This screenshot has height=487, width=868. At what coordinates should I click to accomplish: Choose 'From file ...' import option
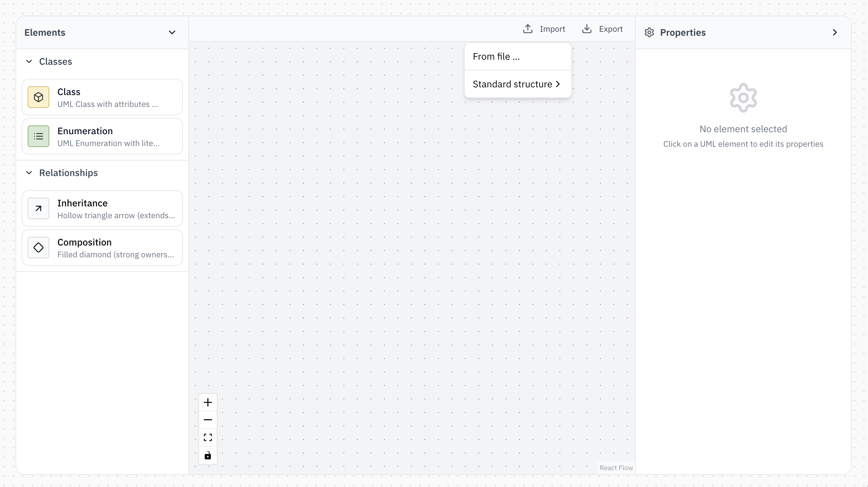click(518, 56)
